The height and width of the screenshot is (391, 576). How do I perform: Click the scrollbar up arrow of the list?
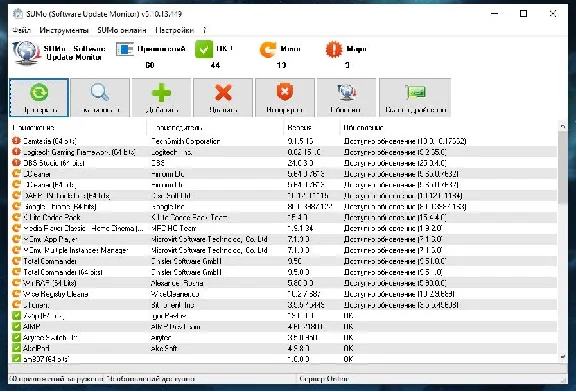(562, 126)
